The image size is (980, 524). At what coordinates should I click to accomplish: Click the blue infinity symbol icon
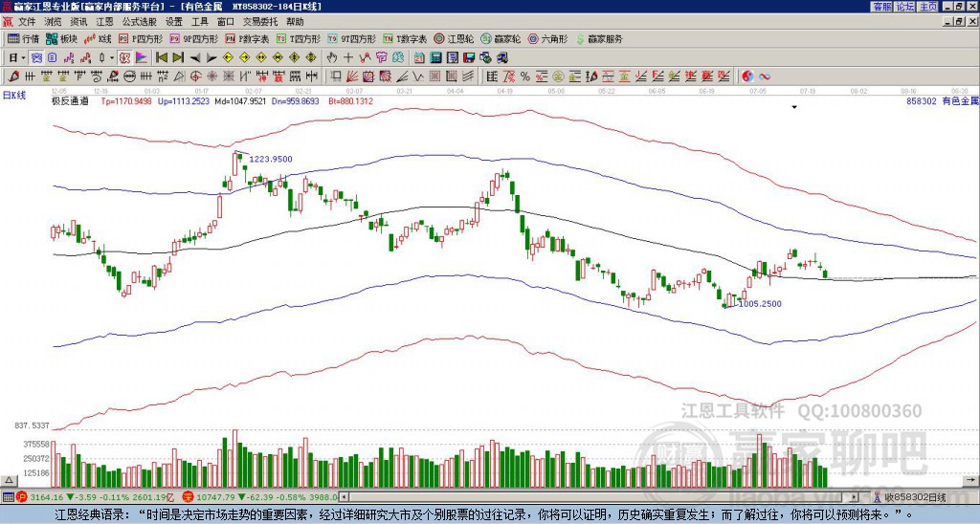[765, 76]
